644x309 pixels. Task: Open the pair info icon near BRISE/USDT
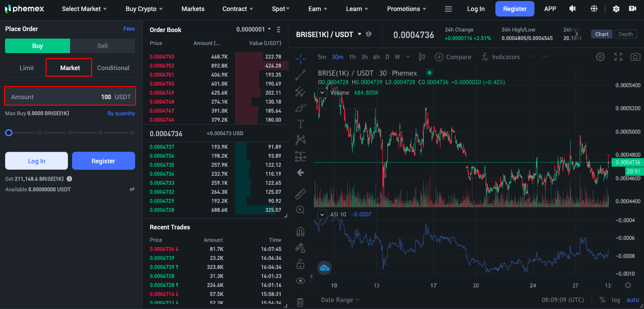coord(369,34)
